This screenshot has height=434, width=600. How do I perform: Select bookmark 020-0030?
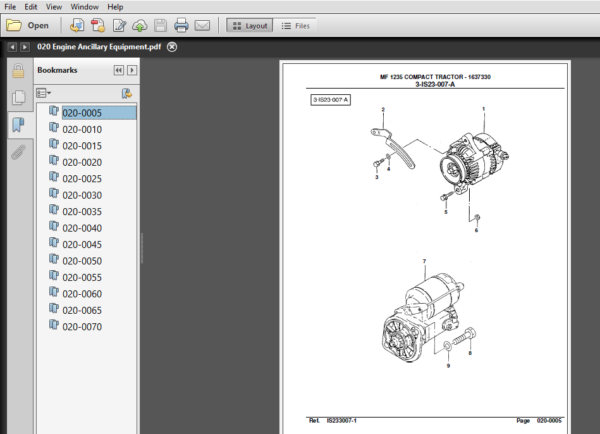[82, 195]
